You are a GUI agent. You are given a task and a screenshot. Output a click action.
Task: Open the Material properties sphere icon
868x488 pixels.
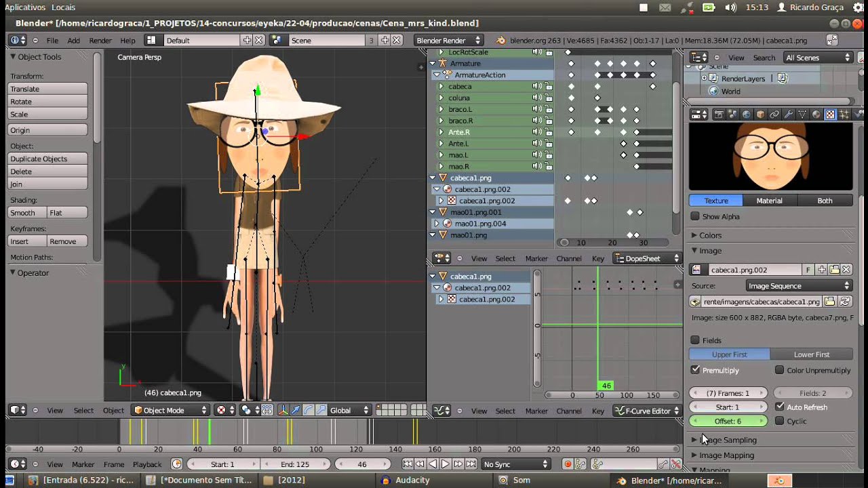pos(816,115)
